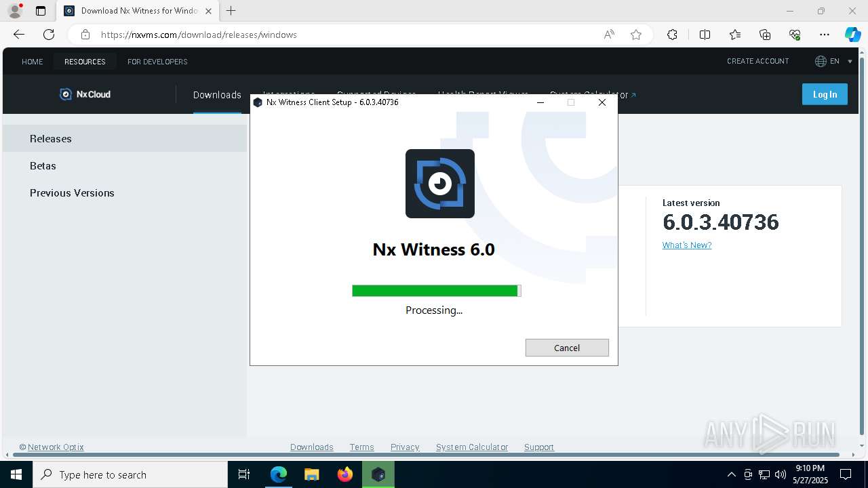Open the network tray icon

coord(764,474)
